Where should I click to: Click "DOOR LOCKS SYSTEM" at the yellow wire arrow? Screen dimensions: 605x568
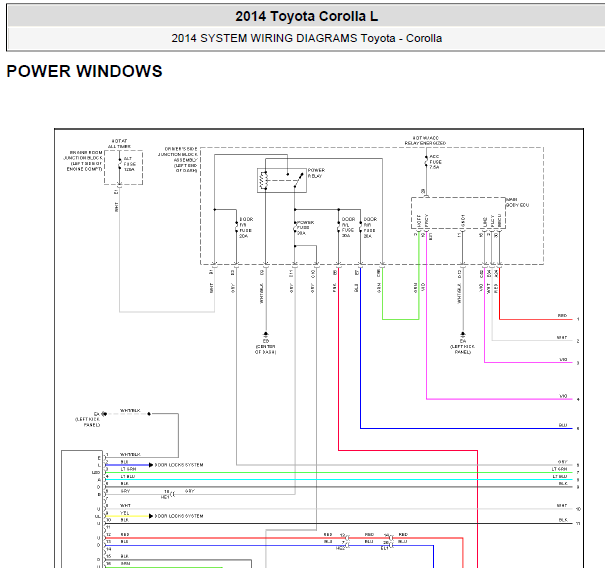[179, 516]
